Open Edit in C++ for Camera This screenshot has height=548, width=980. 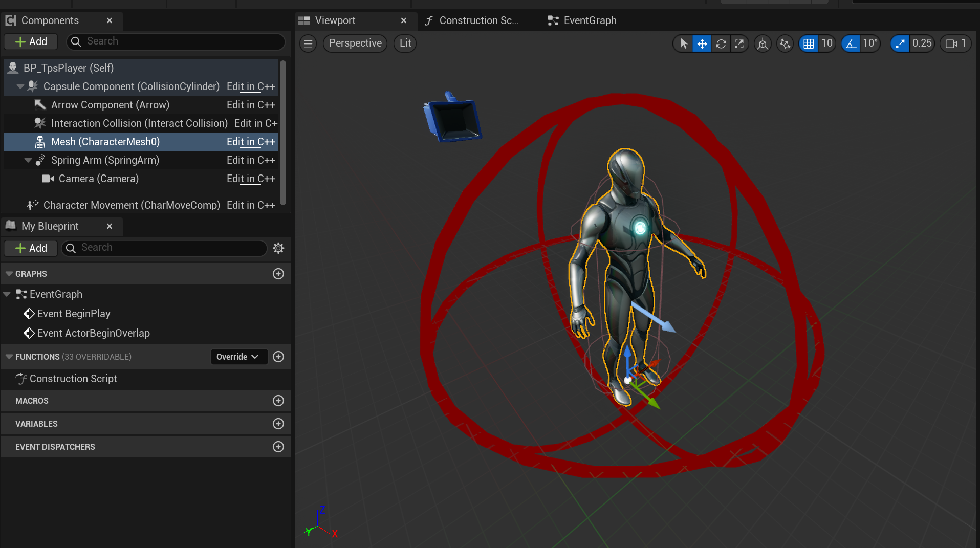251,179
